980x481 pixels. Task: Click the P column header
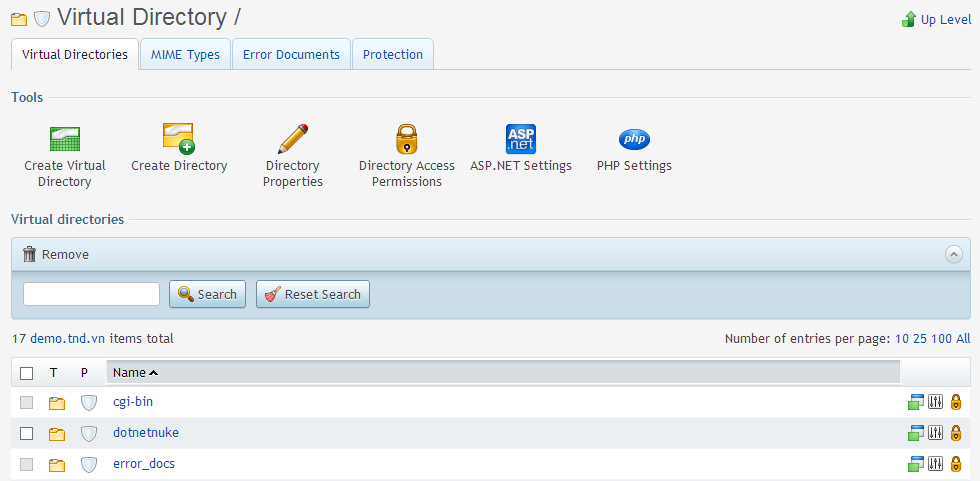[x=84, y=372]
